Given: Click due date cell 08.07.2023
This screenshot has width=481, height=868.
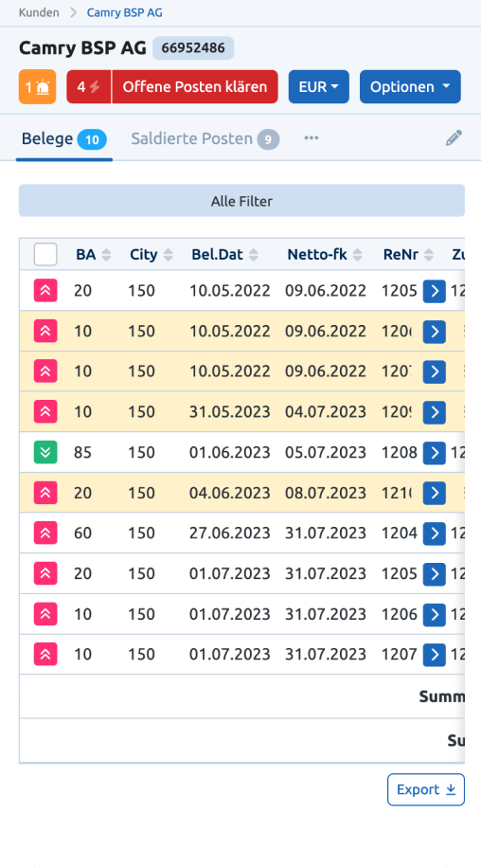Looking at the screenshot, I should [x=326, y=493].
